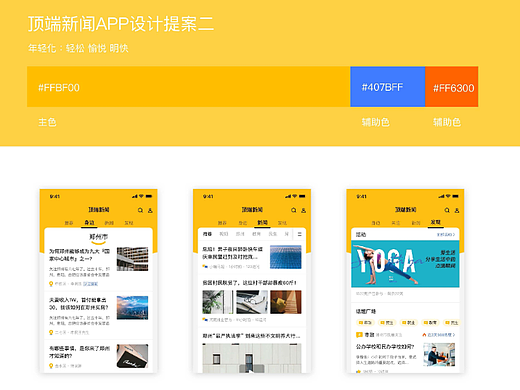Open the brown staircase photo
520x390 pixels.
[286, 302]
